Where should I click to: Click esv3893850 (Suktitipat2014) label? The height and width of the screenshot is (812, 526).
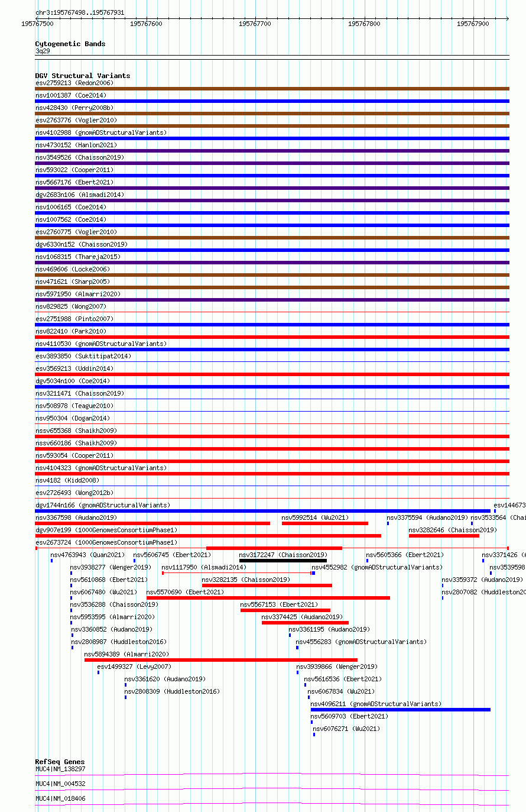(83, 356)
